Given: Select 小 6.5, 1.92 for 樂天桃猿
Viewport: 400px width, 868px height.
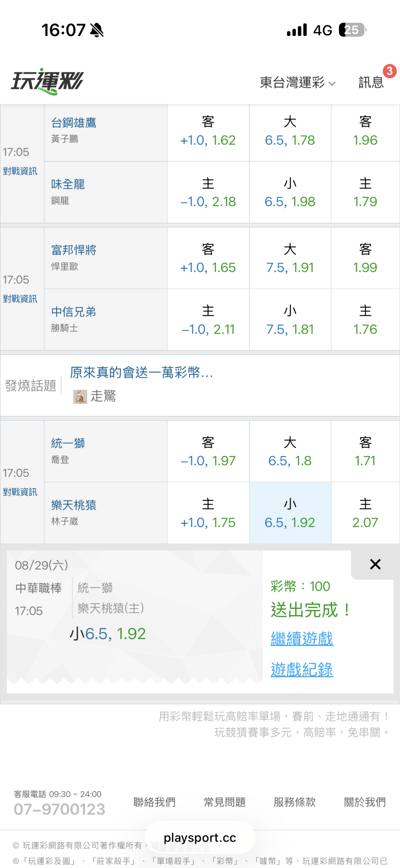Looking at the screenshot, I should click(x=290, y=513).
